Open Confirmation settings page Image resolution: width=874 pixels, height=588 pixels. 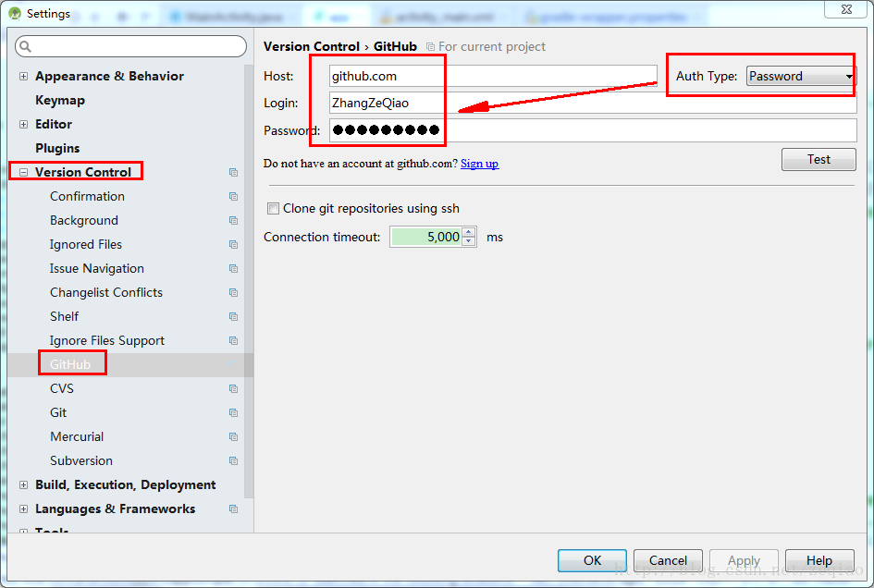coord(87,196)
